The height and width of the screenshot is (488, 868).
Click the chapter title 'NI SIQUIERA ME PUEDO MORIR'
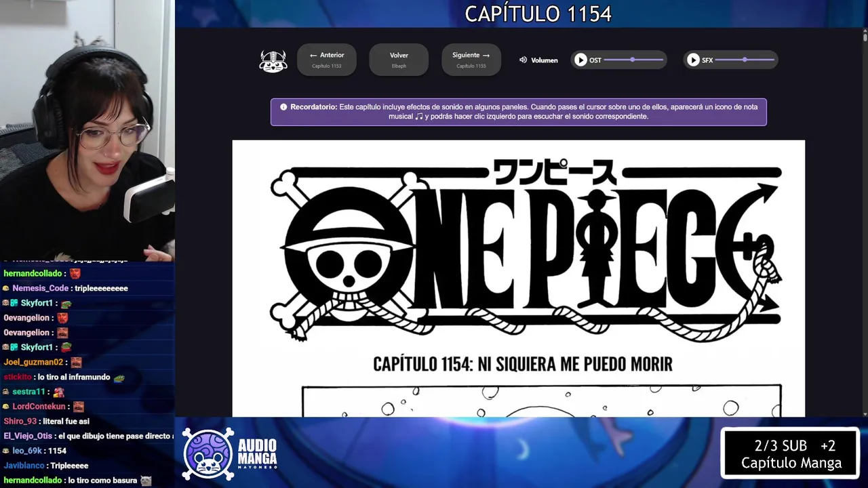(575, 364)
